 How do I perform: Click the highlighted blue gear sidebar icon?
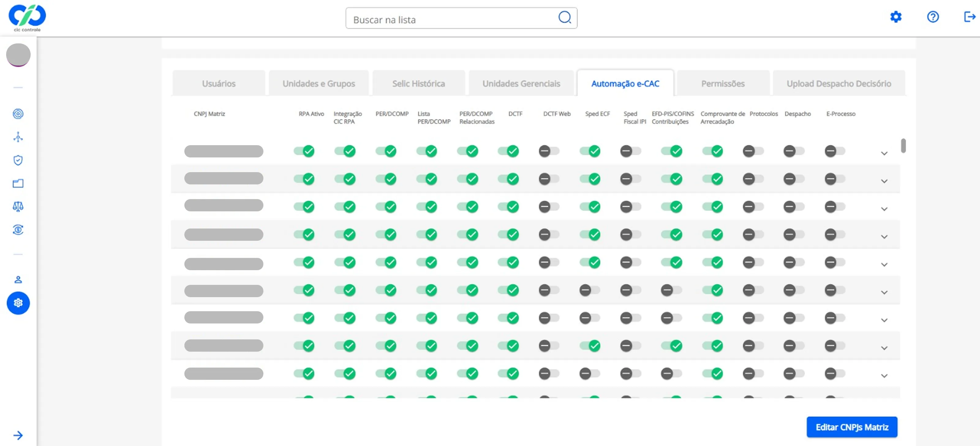coord(18,303)
